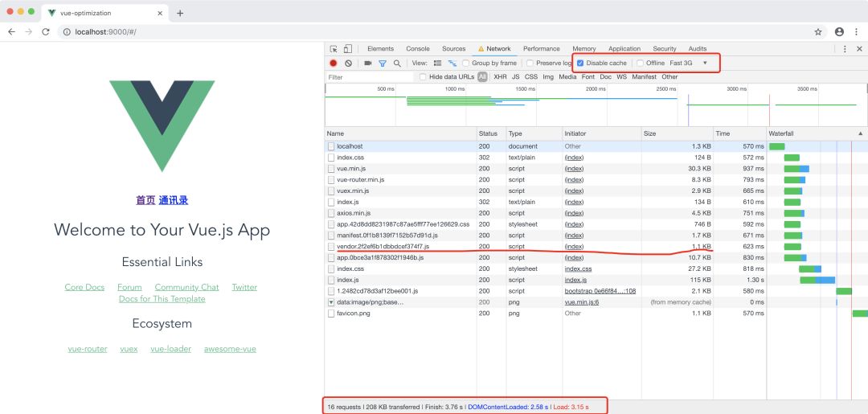The height and width of the screenshot is (414, 868).
Task: Enable the Offline checkbox
Action: [641, 63]
